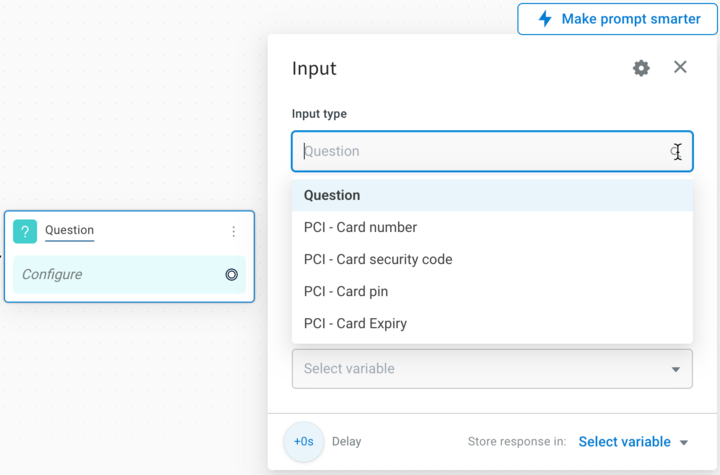Open the Input panel settings gear
Screen dimensions: 720x475
pos(641,68)
